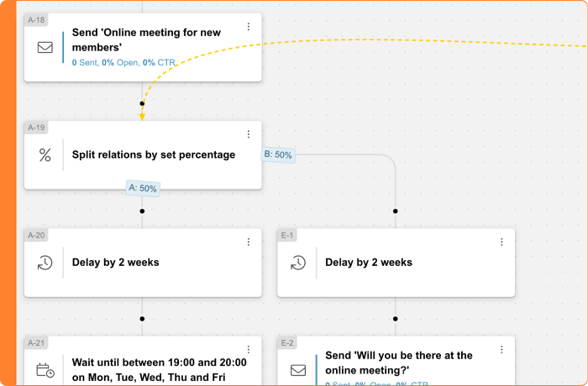Click the connector dot above node E-1
The image size is (588, 386).
(396, 211)
